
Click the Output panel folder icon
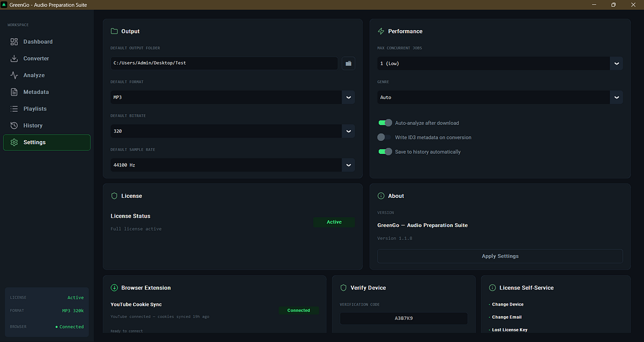click(x=114, y=31)
